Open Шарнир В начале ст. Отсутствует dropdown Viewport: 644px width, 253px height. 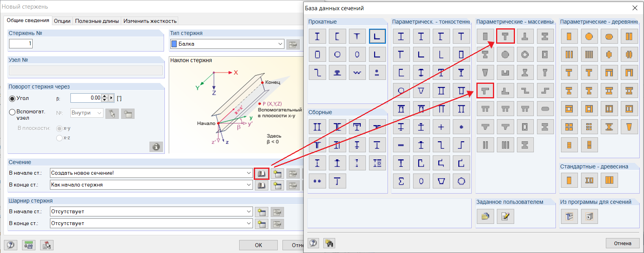click(x=249, y=211)
